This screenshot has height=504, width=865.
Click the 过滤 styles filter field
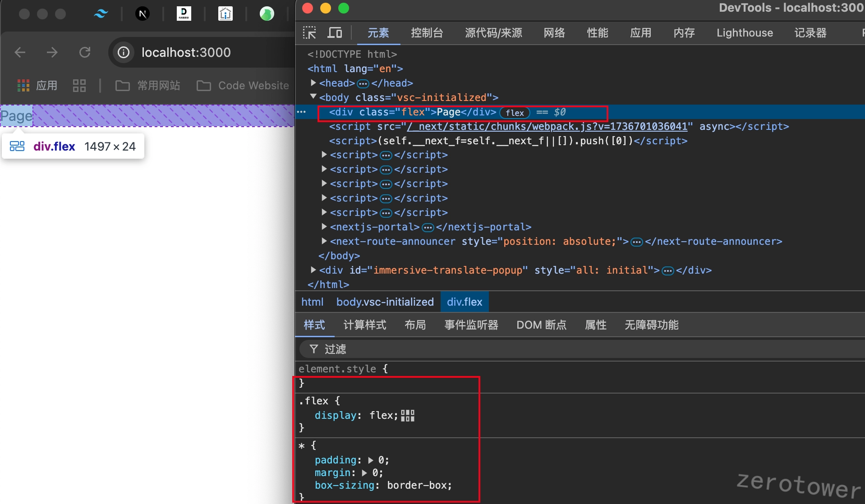[x=582, y=349]
